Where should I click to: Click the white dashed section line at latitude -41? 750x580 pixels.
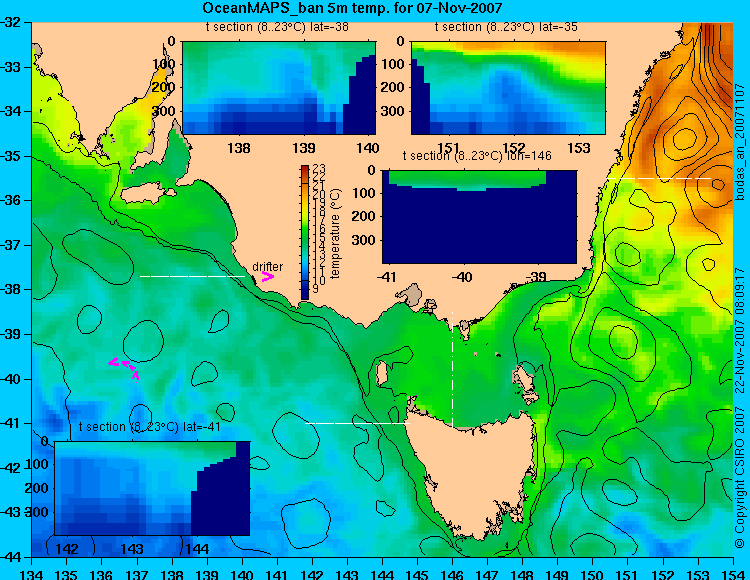[x=357, y=423]
